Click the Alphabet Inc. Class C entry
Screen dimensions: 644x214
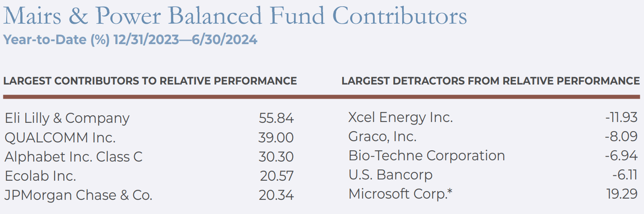[73, 157]
